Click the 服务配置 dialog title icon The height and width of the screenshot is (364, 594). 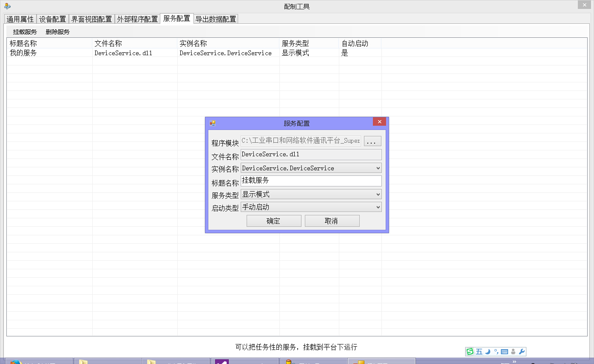pos(213,123)
